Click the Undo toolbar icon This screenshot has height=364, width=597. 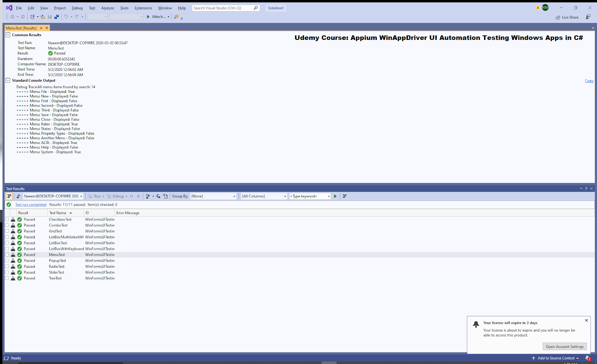coord(66,17)
